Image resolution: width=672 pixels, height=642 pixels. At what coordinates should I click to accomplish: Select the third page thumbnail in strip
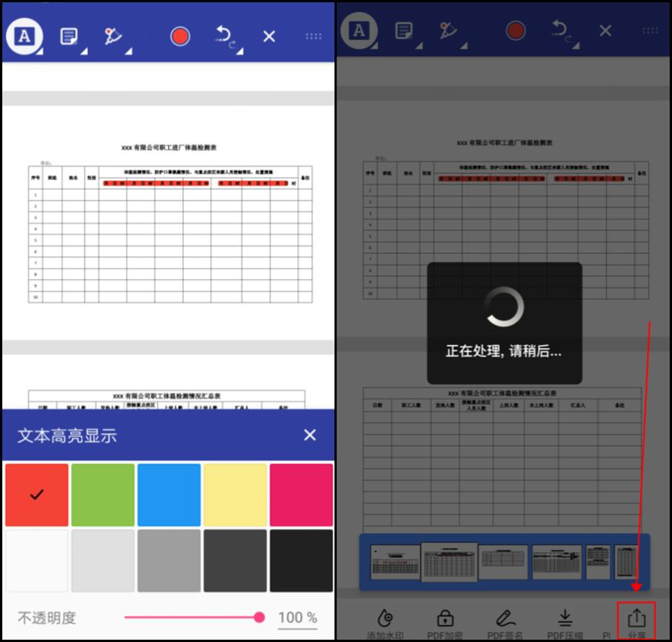[503, 562]
